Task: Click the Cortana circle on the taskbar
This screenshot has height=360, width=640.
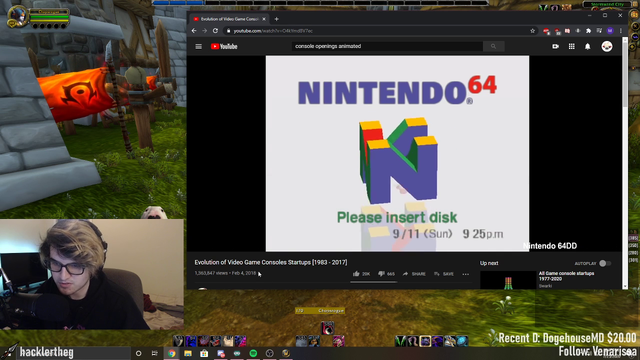Action: (x=138, y=353)
